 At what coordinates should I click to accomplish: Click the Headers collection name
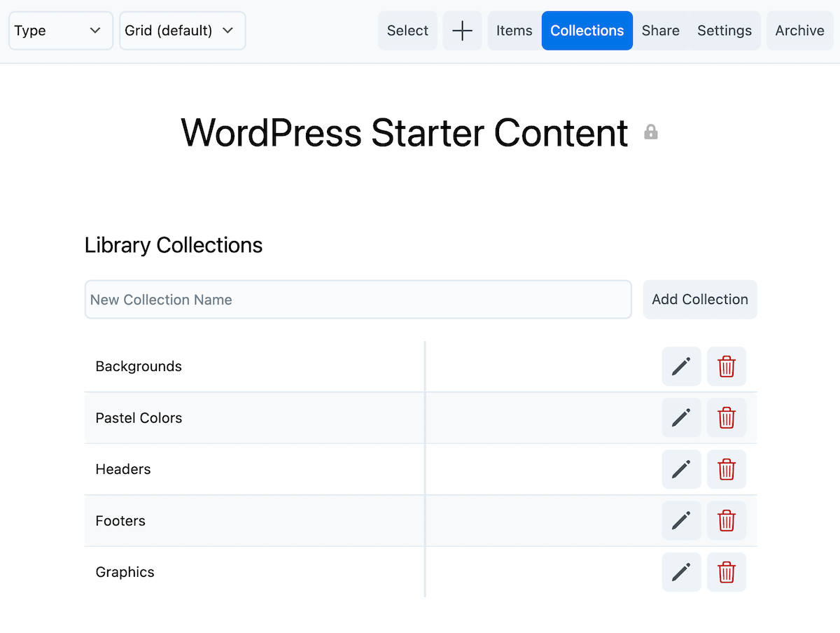(123, 469)
